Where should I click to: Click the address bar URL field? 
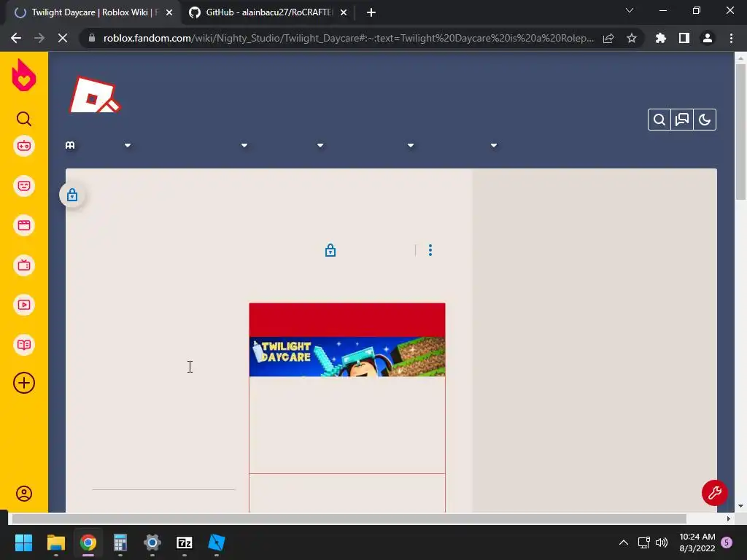click(348, 38)
